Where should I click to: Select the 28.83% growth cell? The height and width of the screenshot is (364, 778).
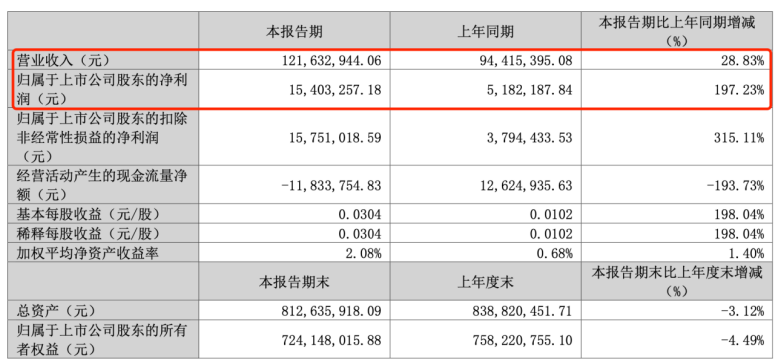[x=743, y=61]
